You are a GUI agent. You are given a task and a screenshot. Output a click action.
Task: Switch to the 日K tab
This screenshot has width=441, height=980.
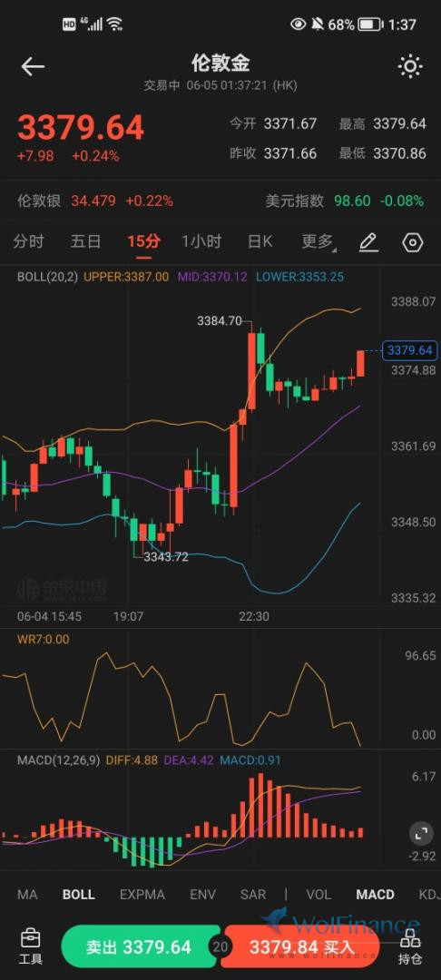point(260,242)
